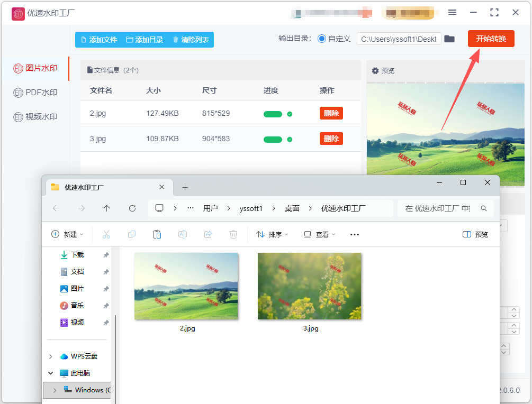Viewport: 532px width, 404px height.
Task: Click the 开始转换 button
Action: click(491, 39)
